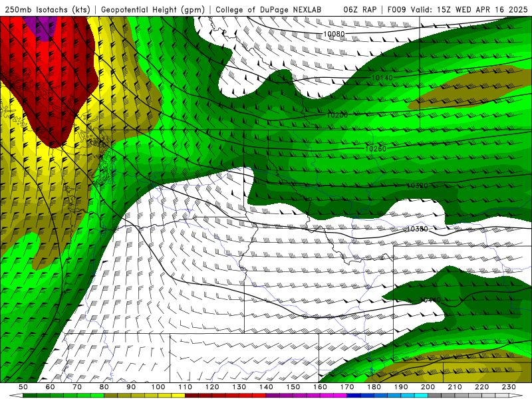The image size is (532, 399).
Task: Click the 150 knot colorbar label
Action: pos(293,387)
